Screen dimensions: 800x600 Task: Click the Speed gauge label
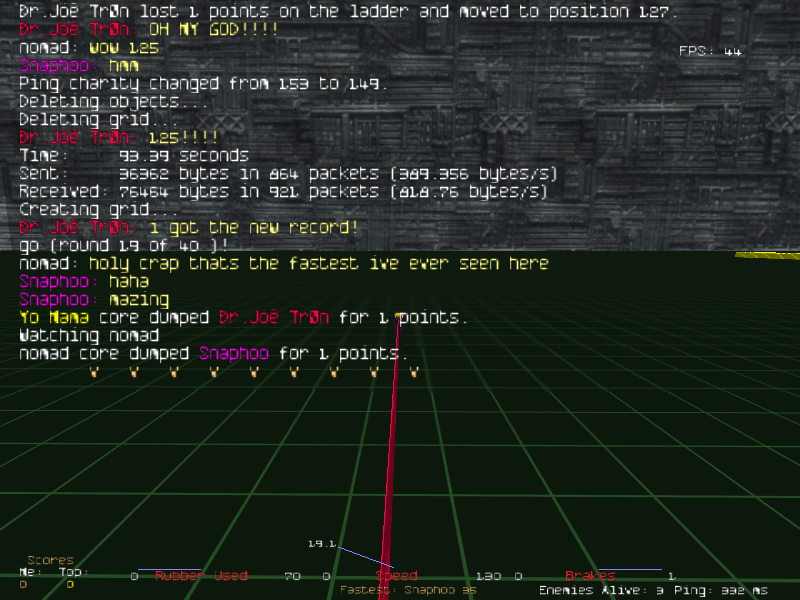point(397,576)
